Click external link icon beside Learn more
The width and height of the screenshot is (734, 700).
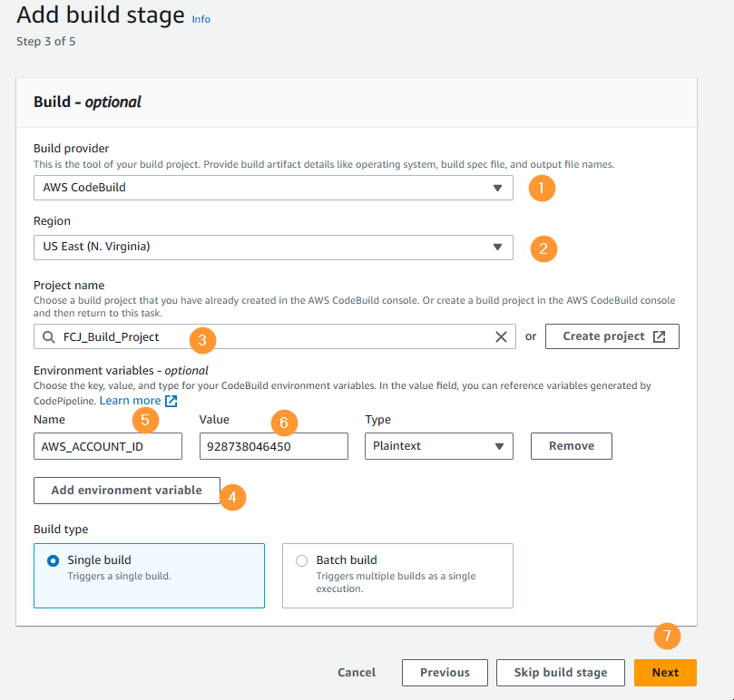click(171, 401)
